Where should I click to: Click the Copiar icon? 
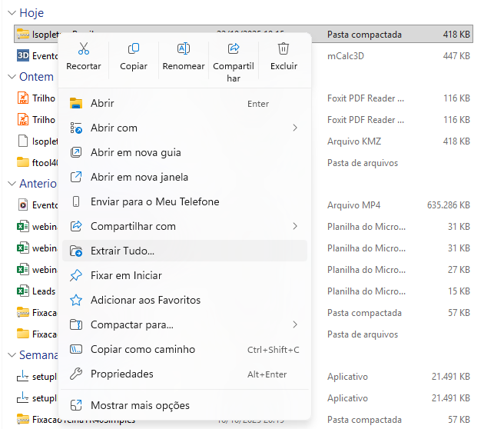(x=134, y=49)
